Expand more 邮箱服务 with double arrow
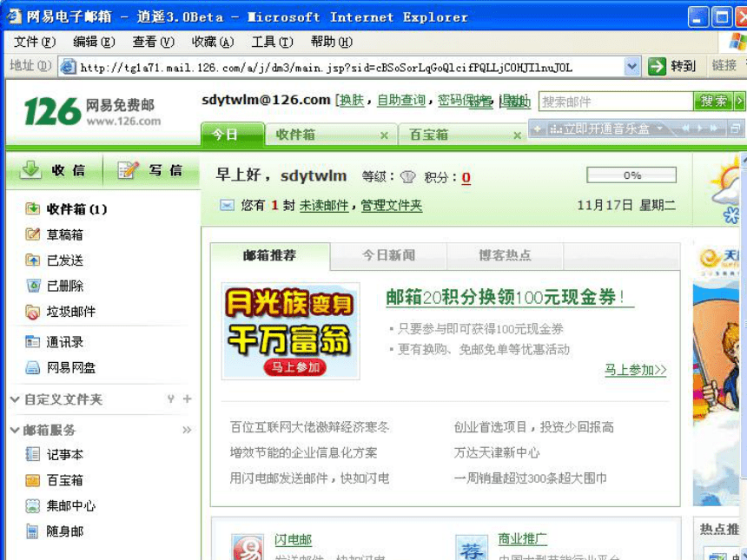 coord(187,430)
